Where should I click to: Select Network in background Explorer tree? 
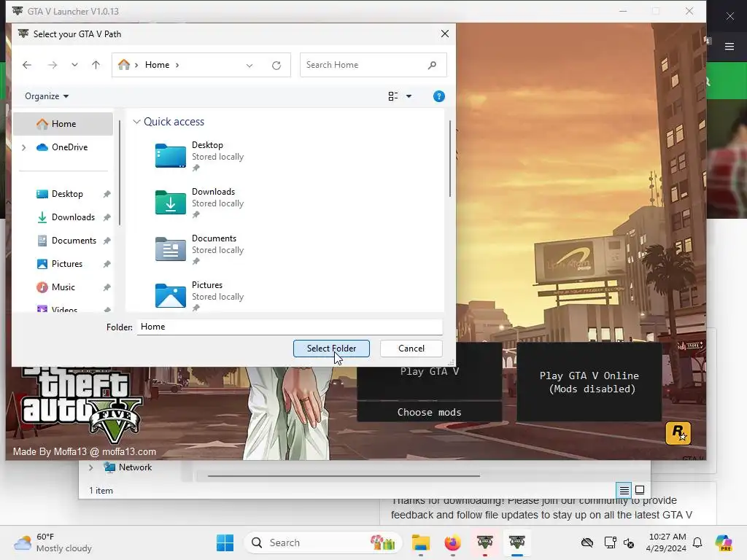click(128, 467)
